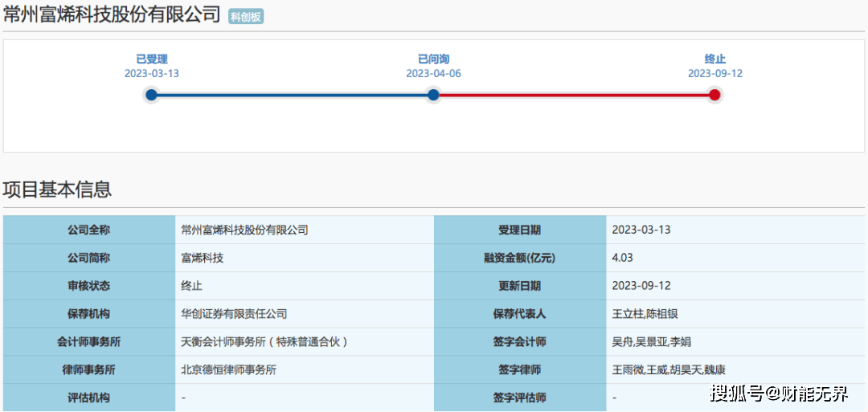This screenshot has width=868, height=412.
Task: Open sponsor 华创证券有限责任公司
Action: pos(234,314)
